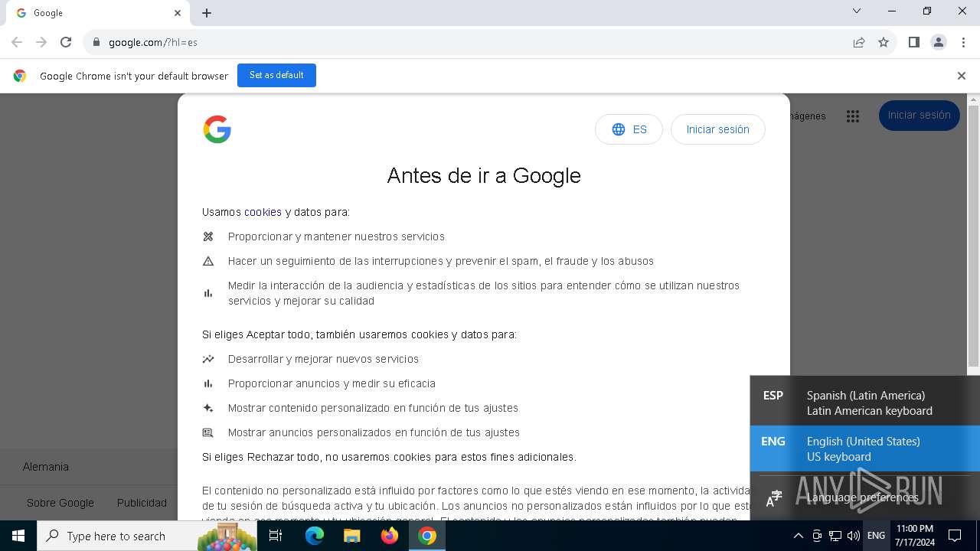Image resolution: width=980 pixels, height=551 pixels.
Task: Click the Google logo in the dialog
Action: point(217,129)
